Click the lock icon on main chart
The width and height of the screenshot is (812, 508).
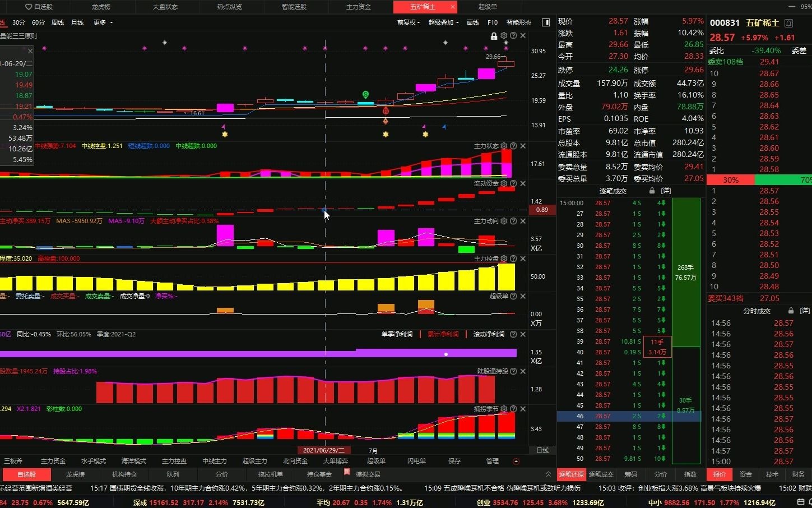(494, 36)
